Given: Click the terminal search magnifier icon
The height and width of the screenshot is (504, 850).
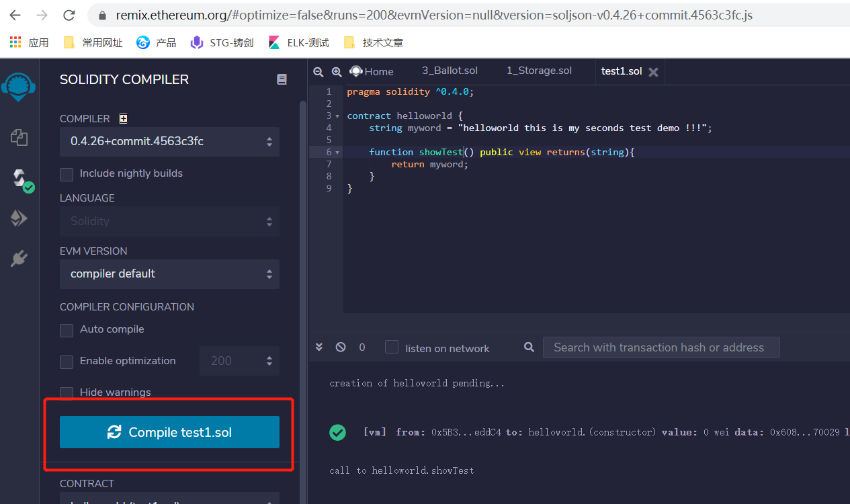Looking at the screenshot, I should coord(529,347).
